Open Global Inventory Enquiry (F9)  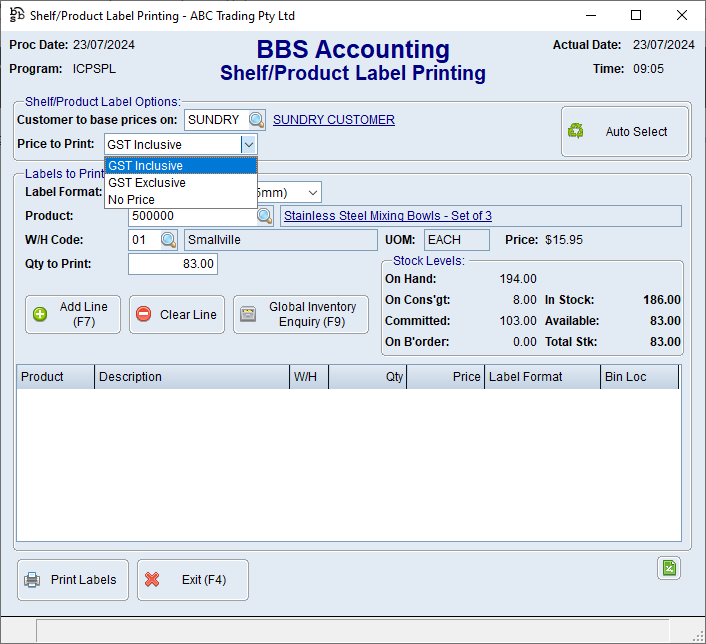pyautogui.click(x=301, y=315)
